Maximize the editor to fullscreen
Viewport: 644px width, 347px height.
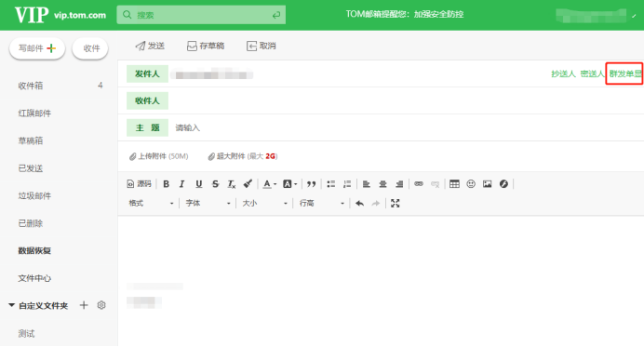tap(396, 204)
